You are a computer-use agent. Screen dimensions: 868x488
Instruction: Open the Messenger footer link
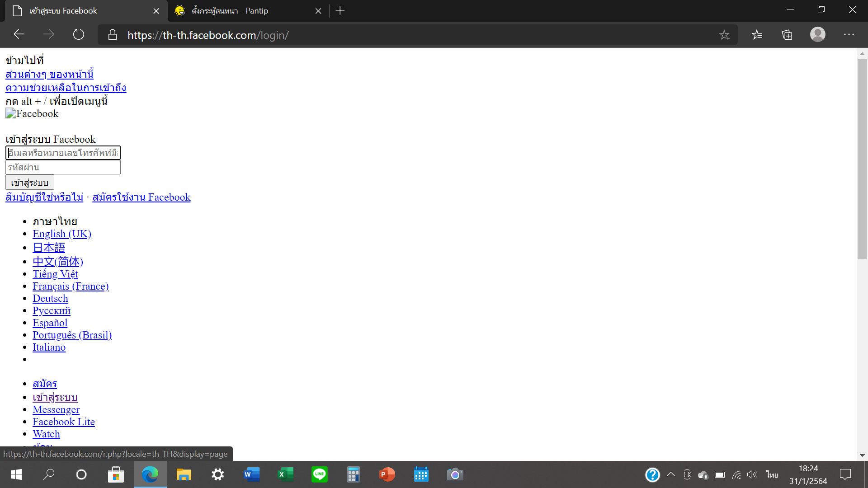(56, 409)
